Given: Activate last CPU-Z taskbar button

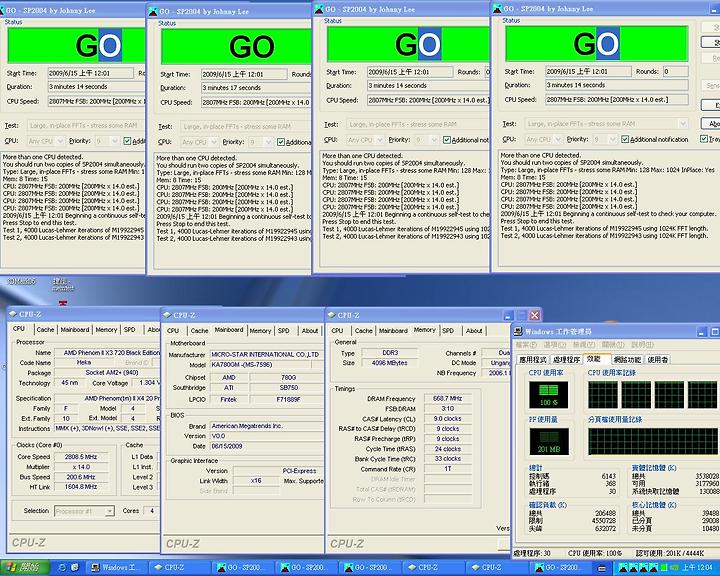Looking at the screenshot, I should pos(498,567).
